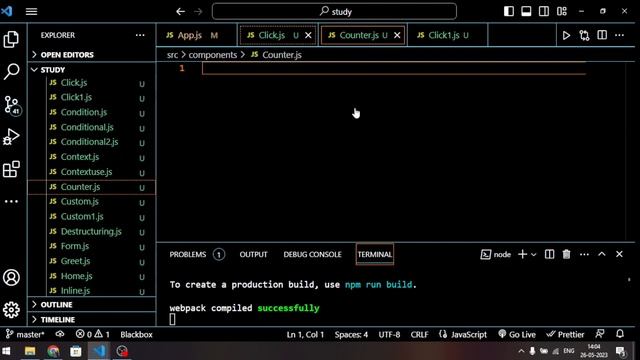Screen dimensions: 640x360
Task: Select the node terminal instance
Action: point(496,255)
